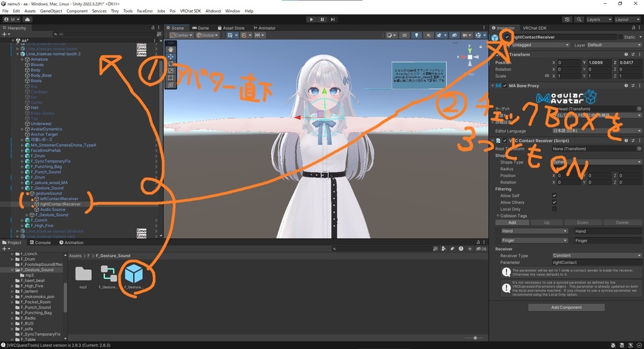Open Scene camera settings icon
644x349 pixels.
tap(467, 35)
